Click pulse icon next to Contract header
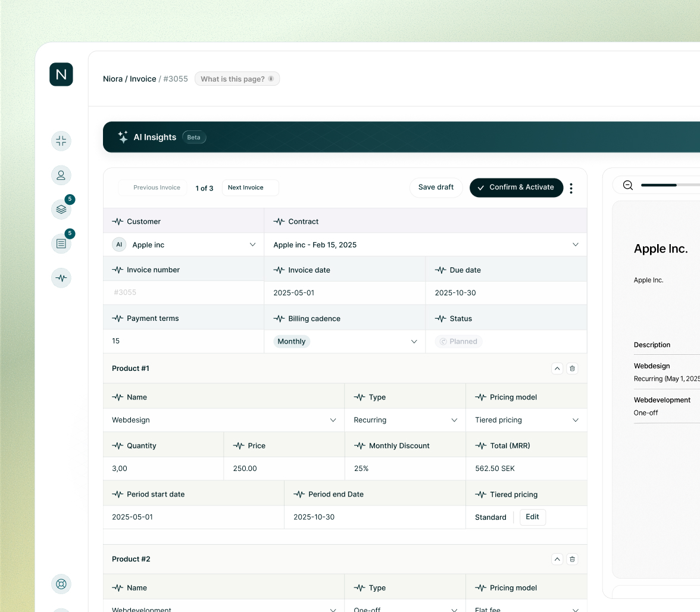 coord(279,221)
